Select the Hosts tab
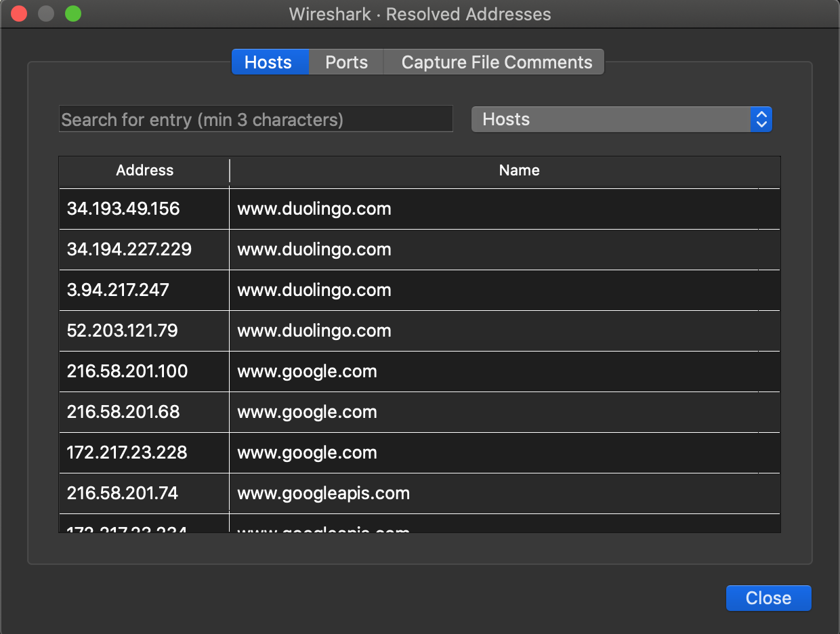Viewport: 840px width, 634px height. click(269, 62)
